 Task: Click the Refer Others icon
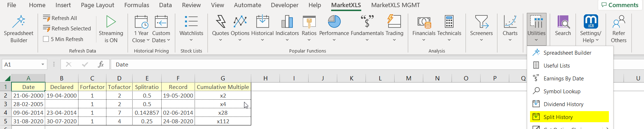pos(619,29)
